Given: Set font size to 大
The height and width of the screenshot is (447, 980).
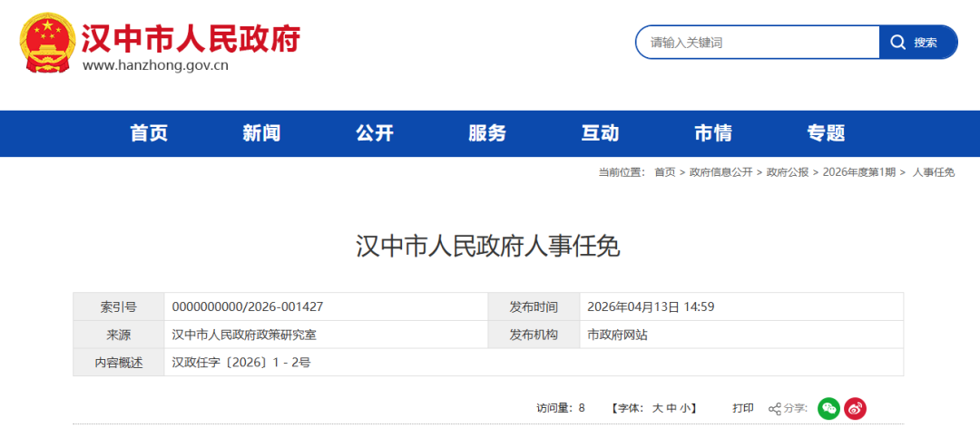Looking at the screenshot, I should click(x=657, y=409).
